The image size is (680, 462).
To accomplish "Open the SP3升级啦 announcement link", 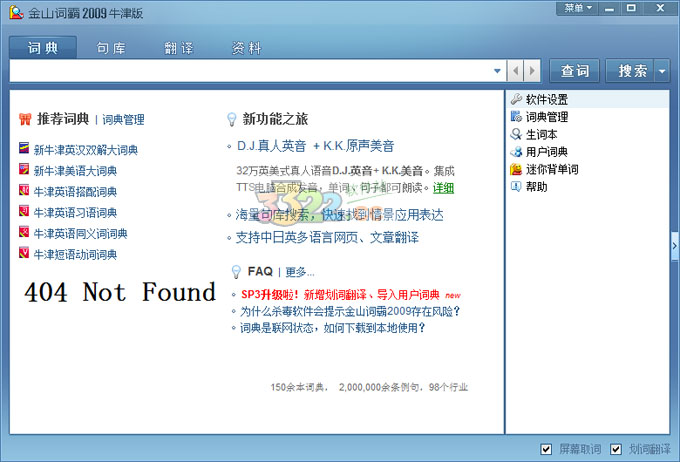I will [340, 295].
